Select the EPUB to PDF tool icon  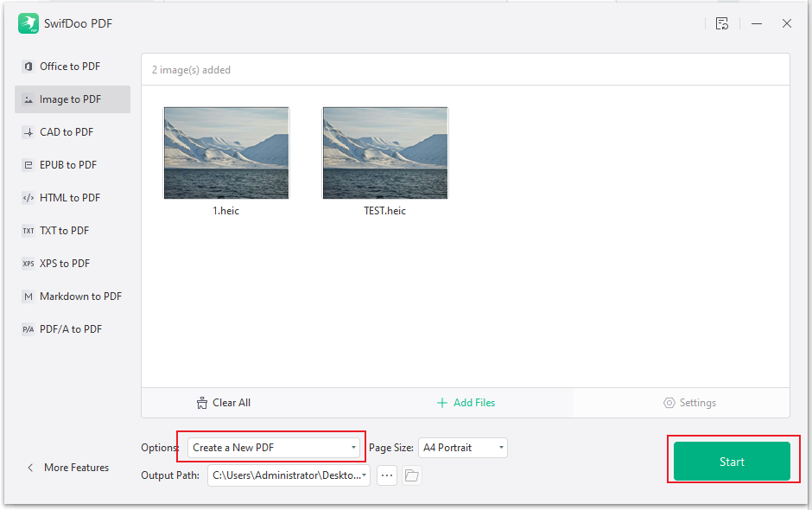(x=27, y=164)
